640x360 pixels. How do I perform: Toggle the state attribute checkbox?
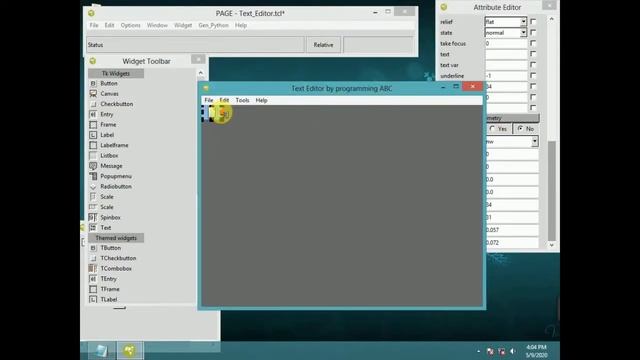(x=533, y=32)
